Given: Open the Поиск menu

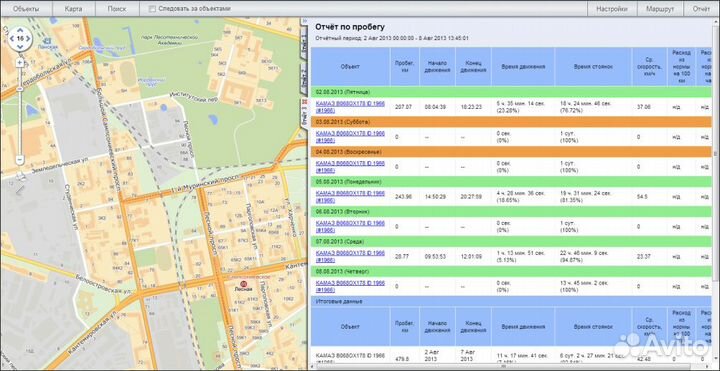Looking at the screenshot, I should (117, 9).
